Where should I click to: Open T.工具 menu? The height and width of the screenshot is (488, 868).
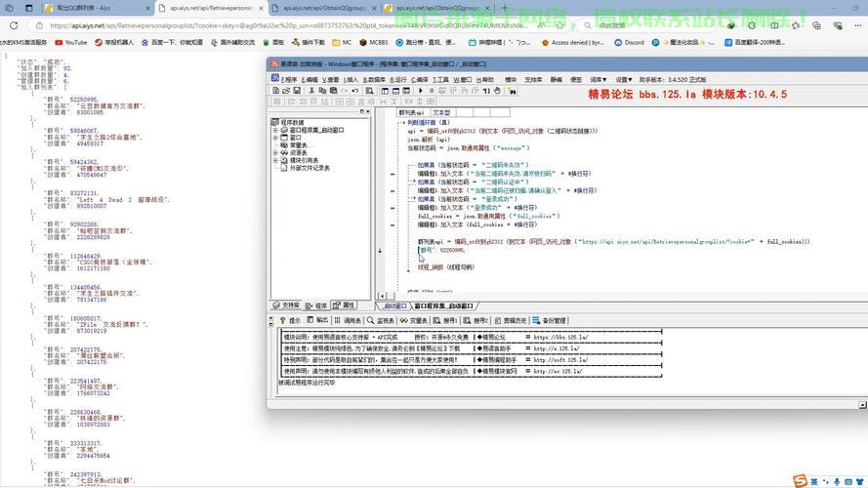pyautogui.click(x=440, y=80)
